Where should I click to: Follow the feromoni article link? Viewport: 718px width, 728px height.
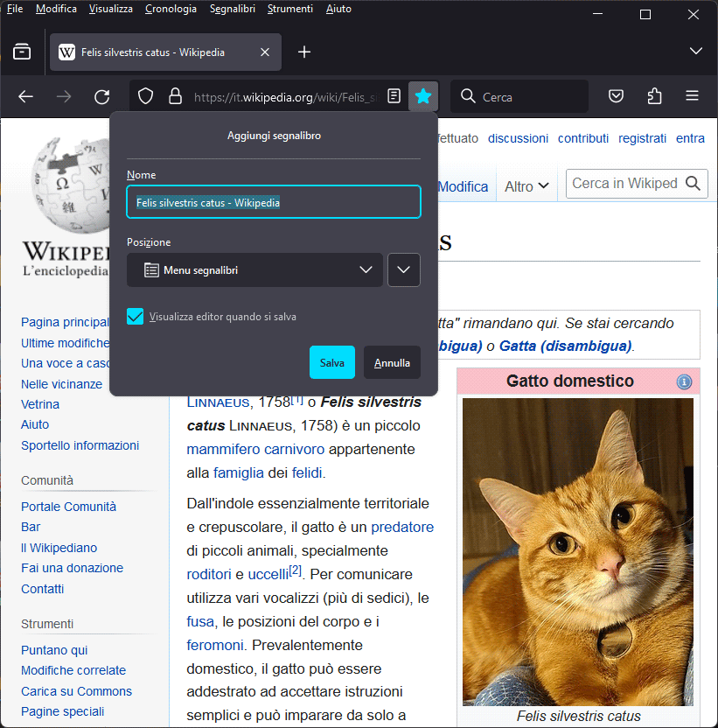click(x=215, y=645)
